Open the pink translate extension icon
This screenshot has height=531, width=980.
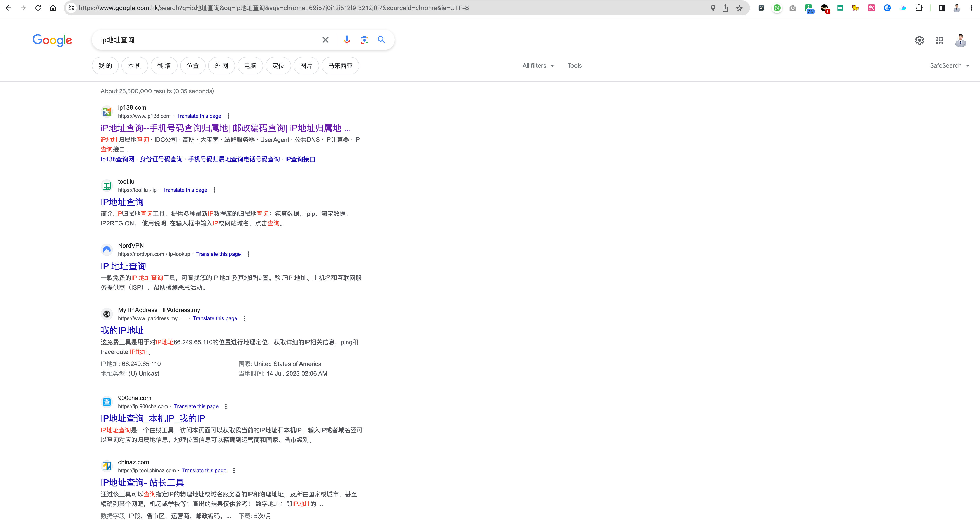point(871,8)
